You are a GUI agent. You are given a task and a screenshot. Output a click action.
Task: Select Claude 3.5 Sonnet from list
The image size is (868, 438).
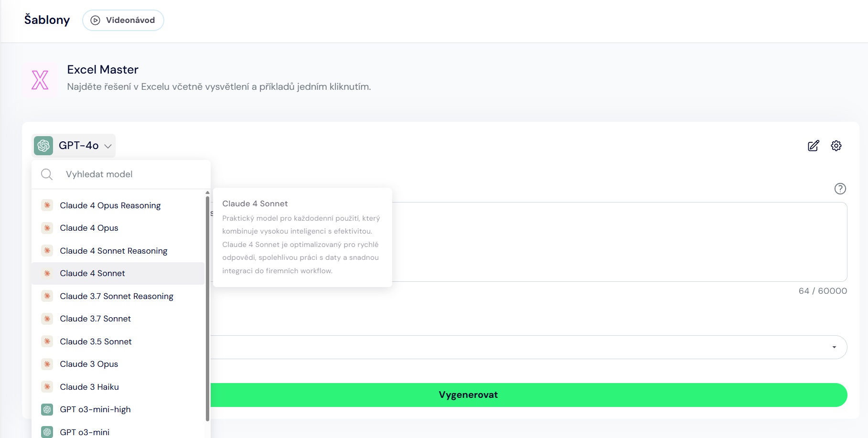click(118, 342)
